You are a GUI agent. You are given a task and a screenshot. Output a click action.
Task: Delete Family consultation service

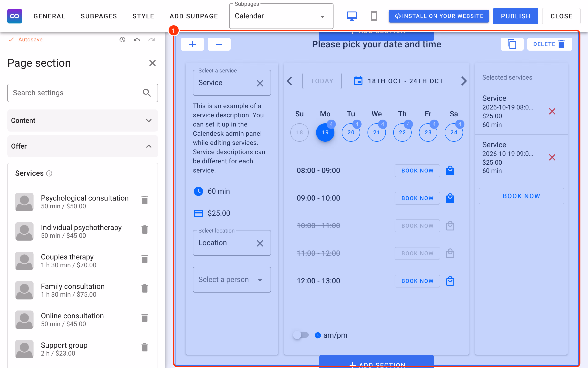point(144,288)
